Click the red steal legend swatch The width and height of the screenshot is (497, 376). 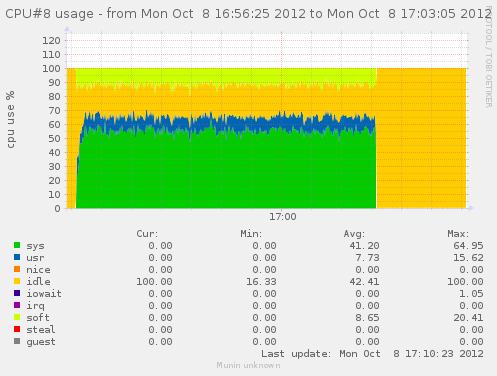point(17,329)
